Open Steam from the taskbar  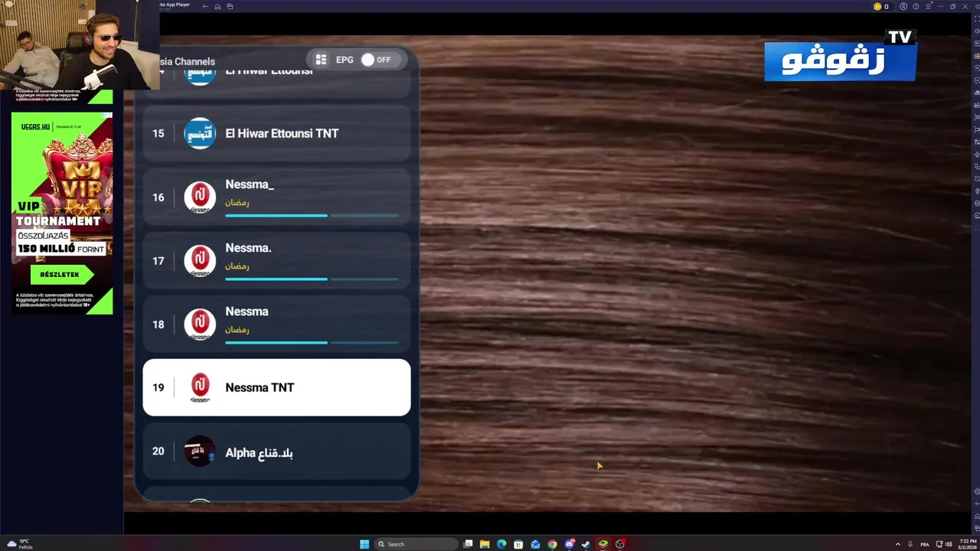586,544
